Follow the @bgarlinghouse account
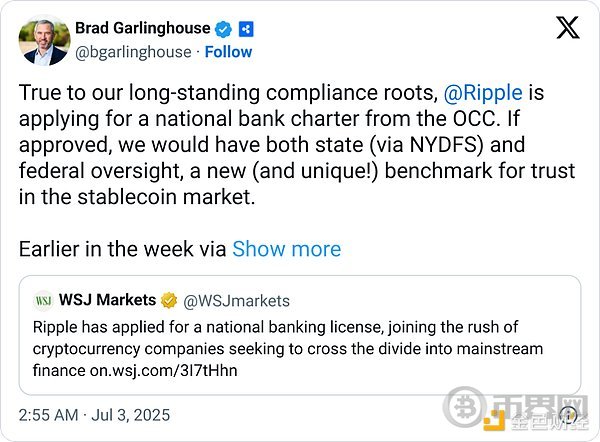This screenshot has width=600, height=442. coord(227,51)
